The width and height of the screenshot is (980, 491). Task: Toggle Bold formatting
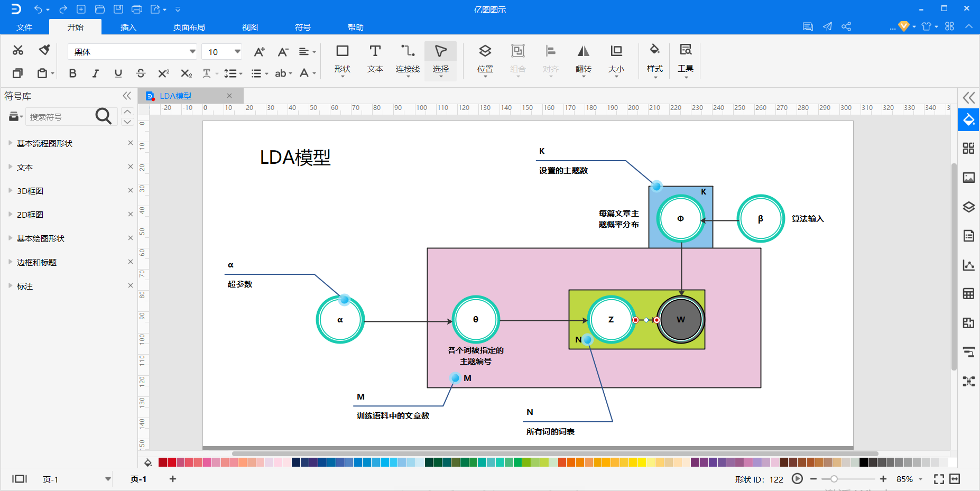[x=73, y=73]
